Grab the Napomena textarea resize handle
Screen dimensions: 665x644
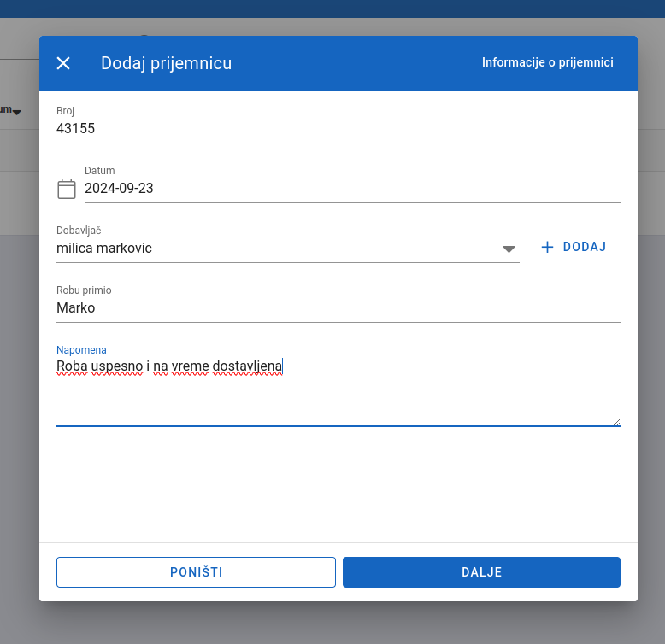tap(615, 421)
